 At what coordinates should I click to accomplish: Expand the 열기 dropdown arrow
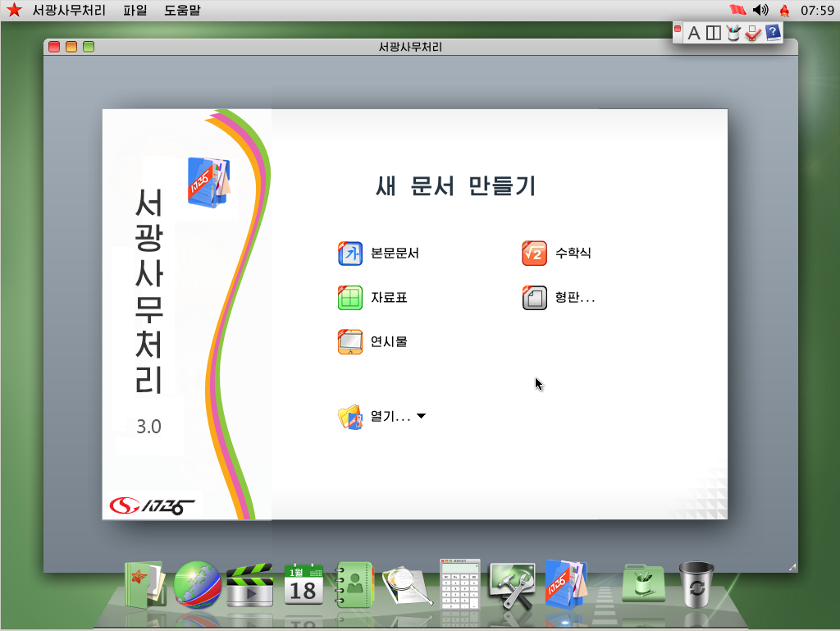point(421,416)
